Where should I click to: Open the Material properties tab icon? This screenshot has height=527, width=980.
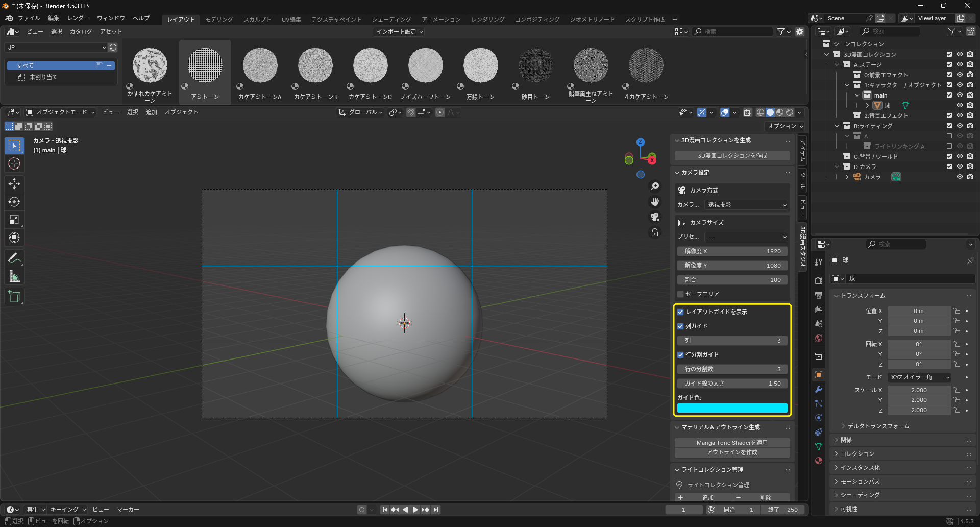click(819, 461)
